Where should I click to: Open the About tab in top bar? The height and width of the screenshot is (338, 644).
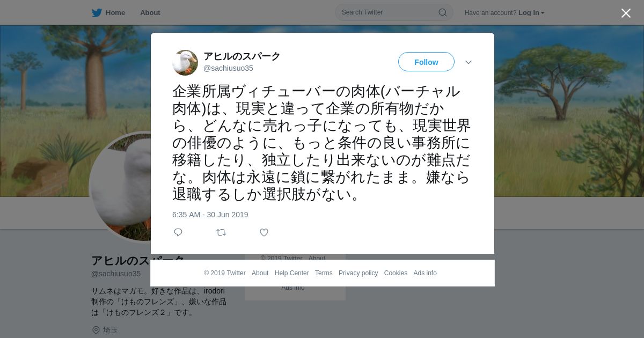coord(150,12)
